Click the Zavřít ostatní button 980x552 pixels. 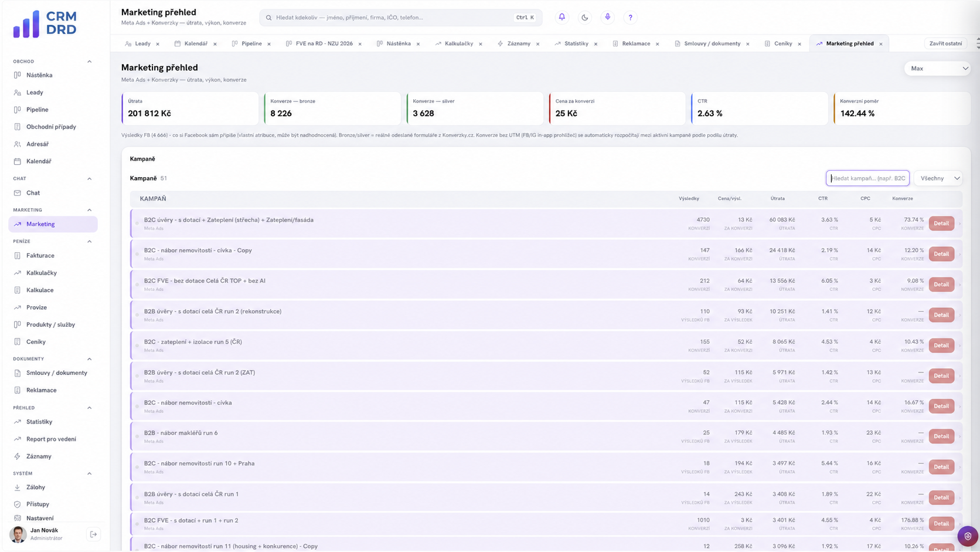(945, 43)
